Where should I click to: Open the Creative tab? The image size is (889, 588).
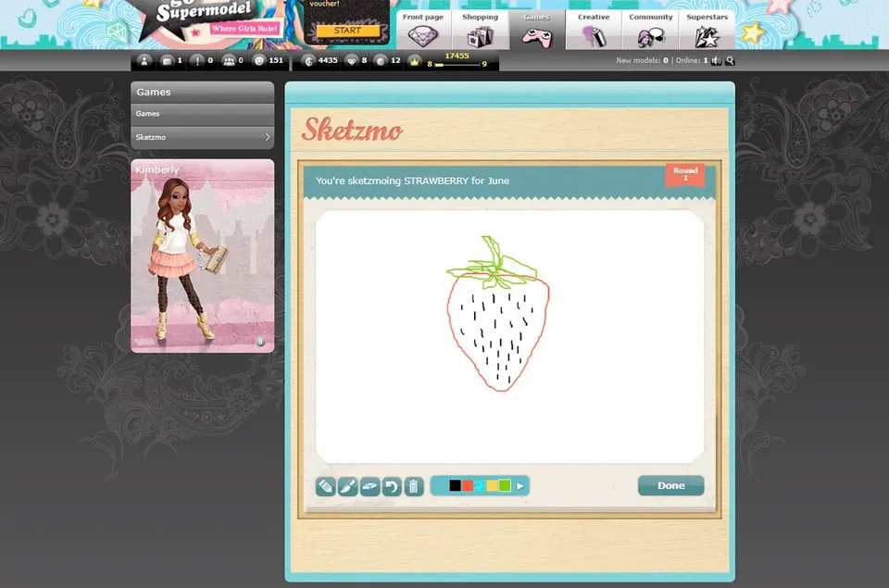[594, 30]
